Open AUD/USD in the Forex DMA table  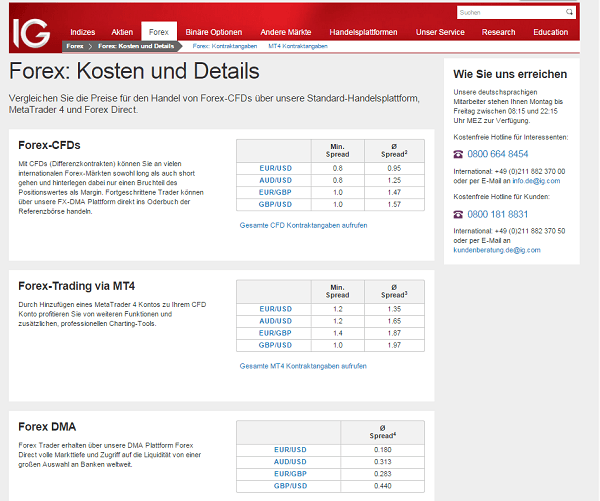pyautogui.click(x=290, y=462)
